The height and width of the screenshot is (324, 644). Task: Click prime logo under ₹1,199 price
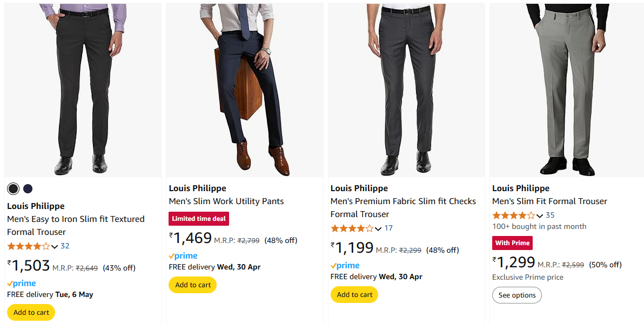(x=345, y=266)
